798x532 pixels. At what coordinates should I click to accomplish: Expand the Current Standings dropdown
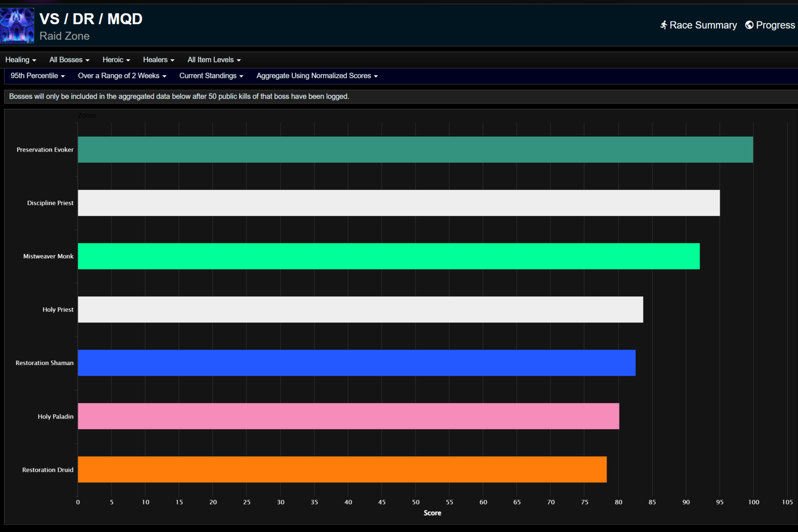(211, 76)
